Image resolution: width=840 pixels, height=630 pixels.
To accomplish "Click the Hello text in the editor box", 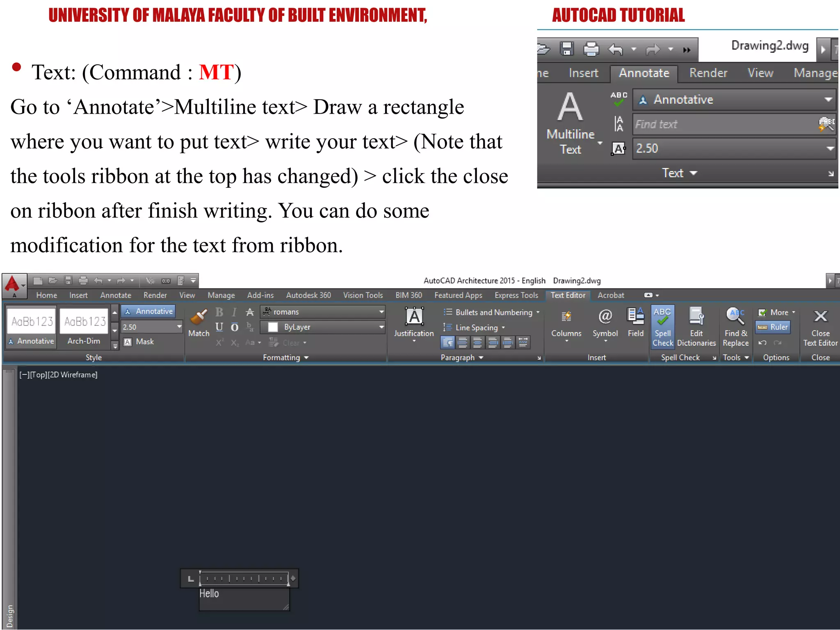I will click(x=209, y=593).
